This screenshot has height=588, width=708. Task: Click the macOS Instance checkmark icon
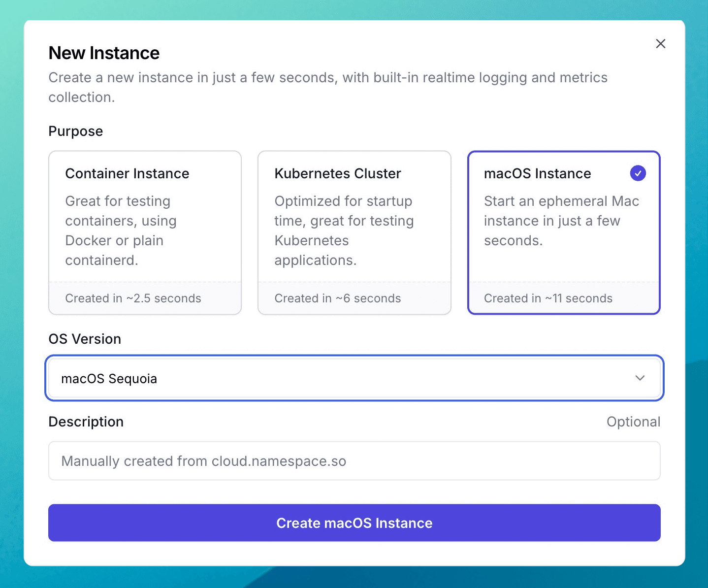(638, 173)
